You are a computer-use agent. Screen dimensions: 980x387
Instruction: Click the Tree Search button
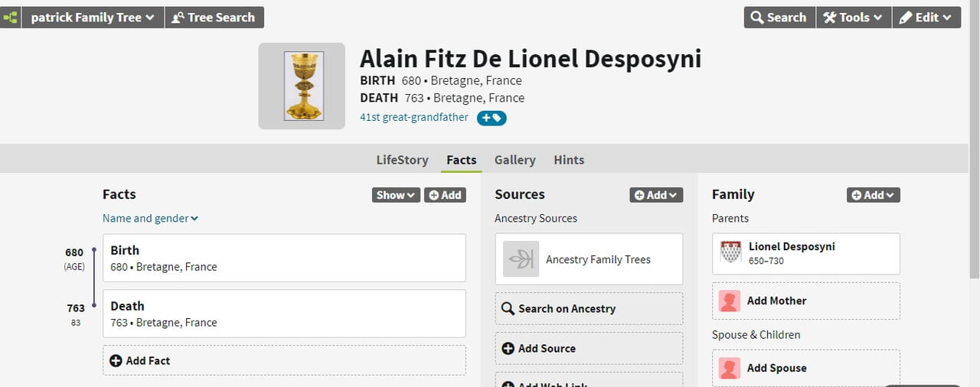214,18
